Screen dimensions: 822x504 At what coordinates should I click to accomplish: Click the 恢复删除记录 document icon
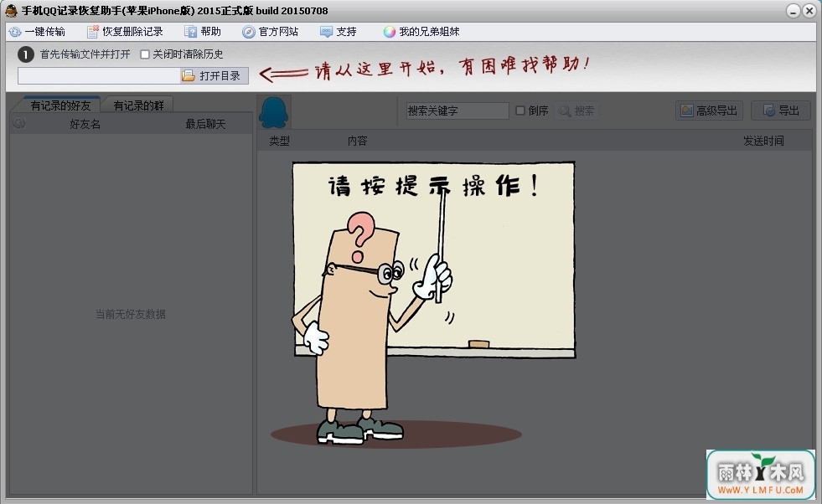coord(93,32)
